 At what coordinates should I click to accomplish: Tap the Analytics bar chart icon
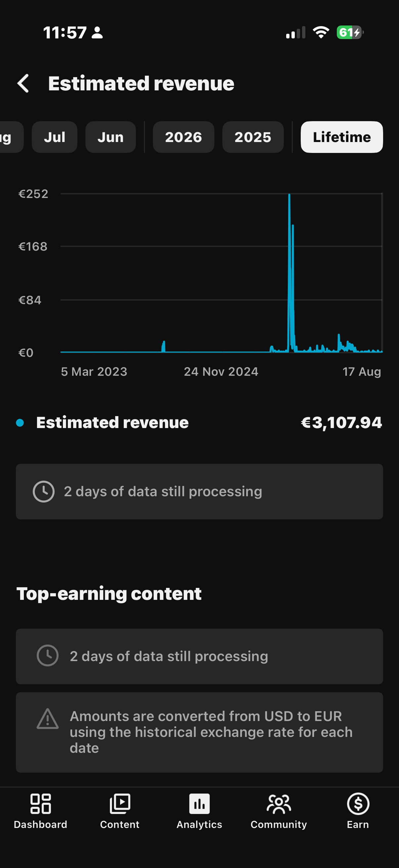(x=199, y=804)
